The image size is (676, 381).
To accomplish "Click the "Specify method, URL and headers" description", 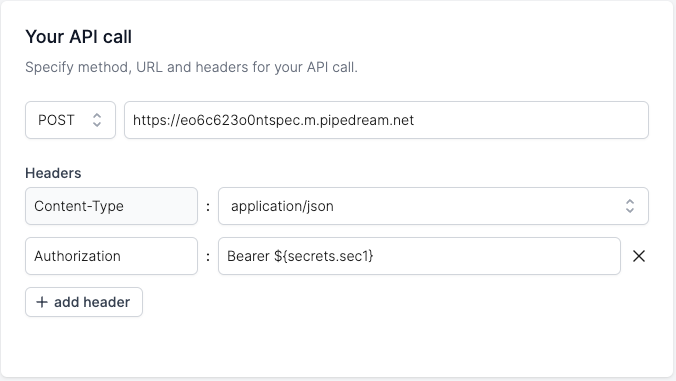I will tap(191, 68).
